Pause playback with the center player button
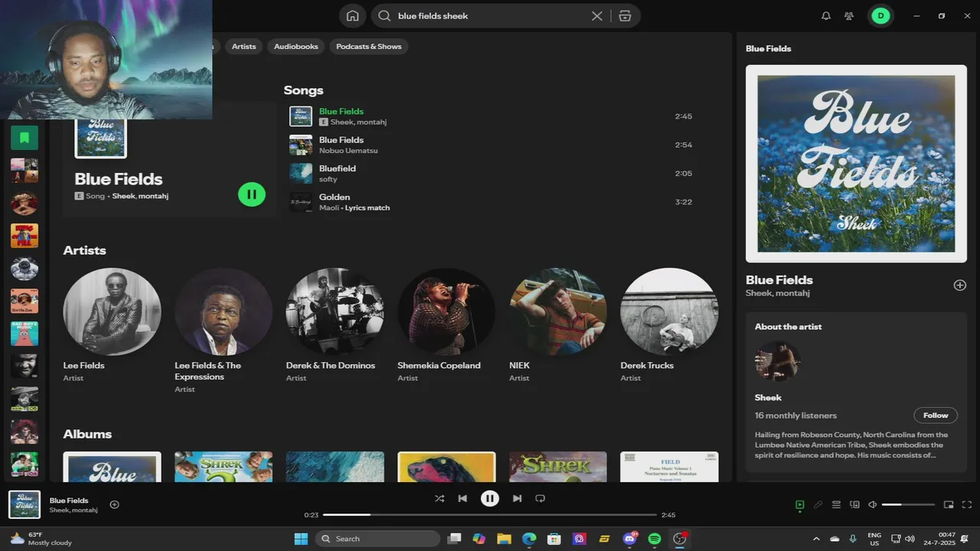 tap(490, 498)
